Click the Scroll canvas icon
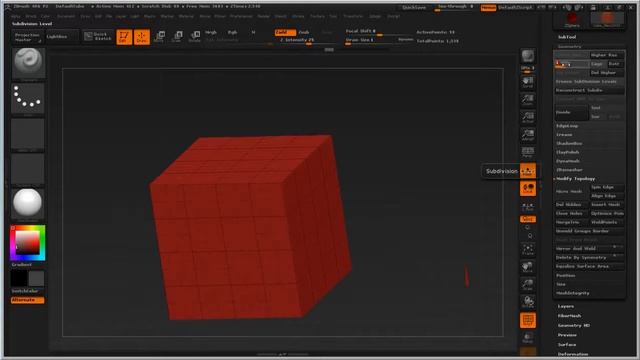640x360 pixels. [528, 82]
